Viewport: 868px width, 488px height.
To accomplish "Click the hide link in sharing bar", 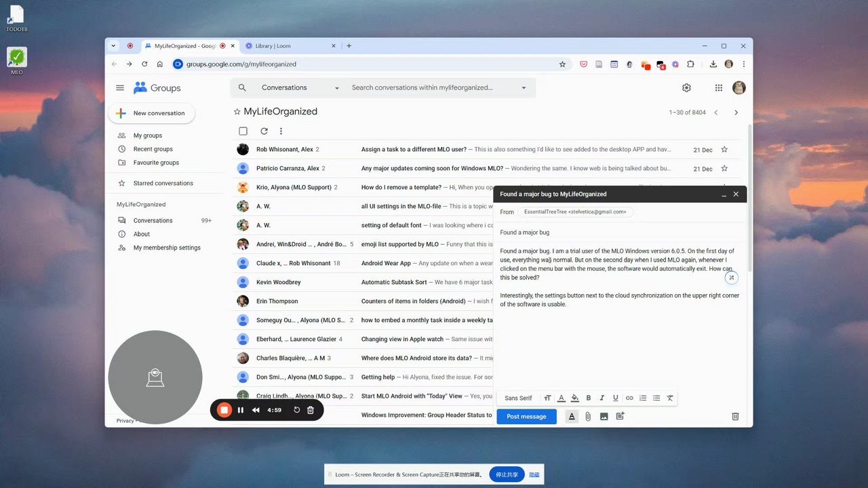I will point(534,474).
